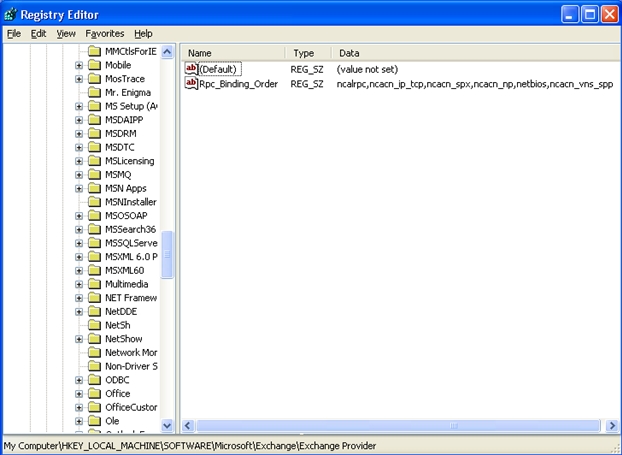Select the MosTrace folder icon
Viewport: 622px width, 455px height.
pos(94,79)
